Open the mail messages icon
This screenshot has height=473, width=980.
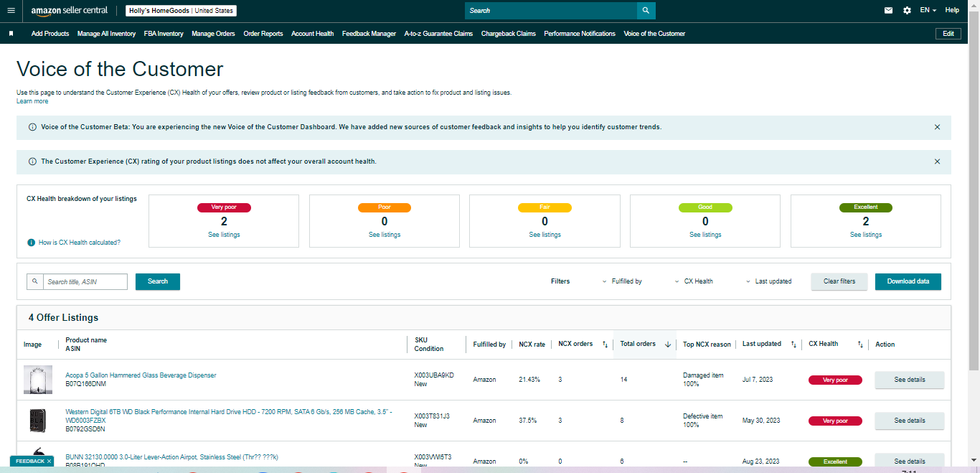888,11
